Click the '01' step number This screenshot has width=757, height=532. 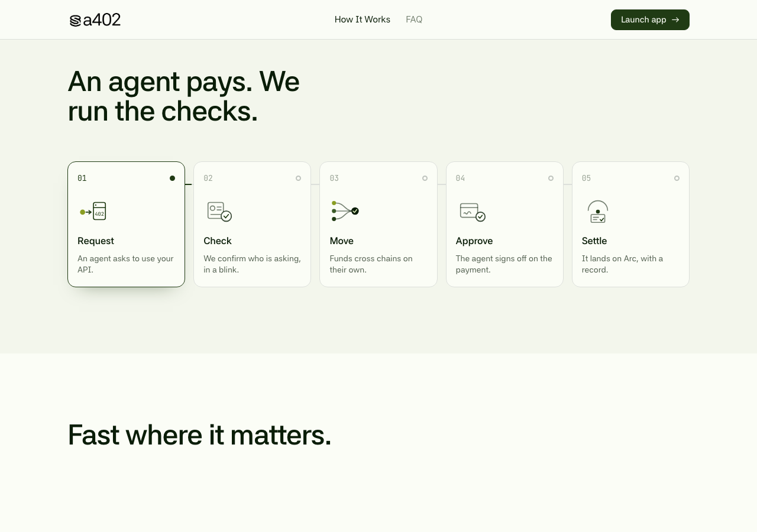coord(82,178)
